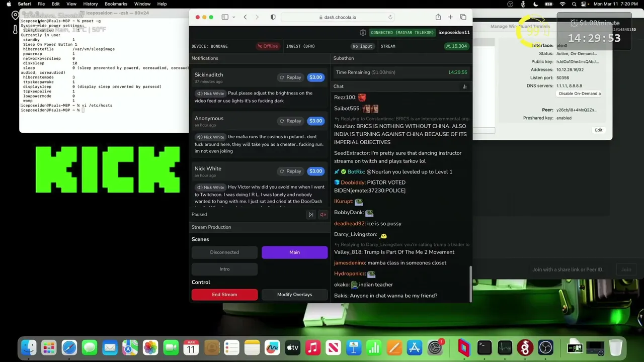
Task: Click Edit in WireGuard window
Action: (598, 130)
